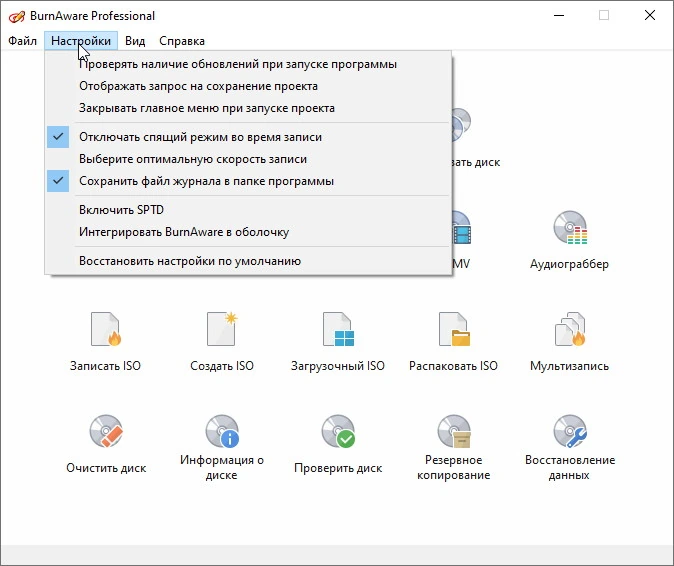Viewport: 674px width, 566px height.
Task: Click the Восстановление данных wrench icon
Action: click(570, 431)
